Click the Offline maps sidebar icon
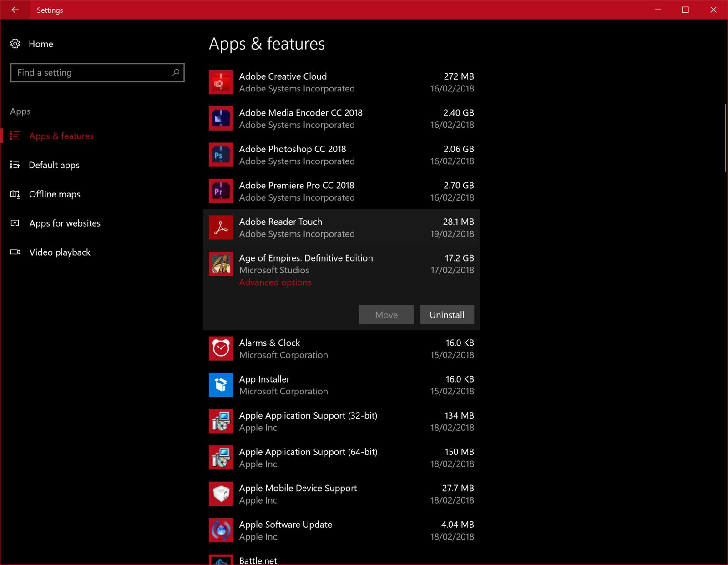This screenshot has width=728, height=565. tap(15, 194)
